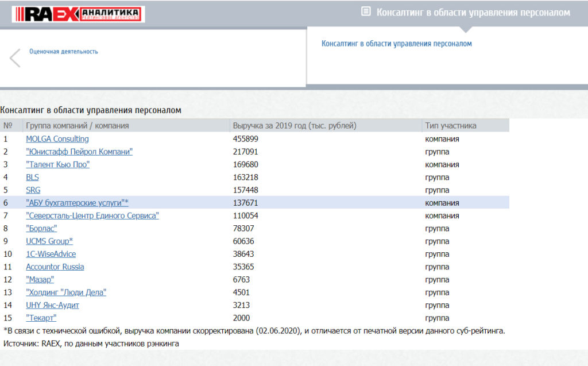Click the Выручка за 2019 год column header
The height and width of the screenshot is (366, 588).
tap(295, 126)
